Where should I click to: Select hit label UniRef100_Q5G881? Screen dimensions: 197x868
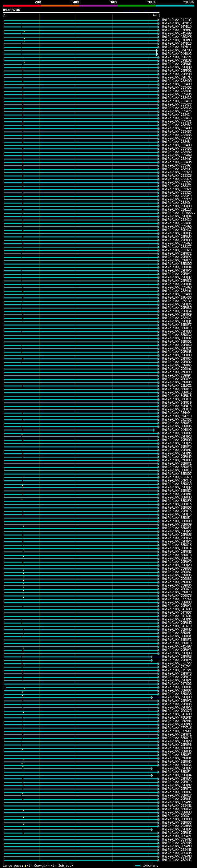coord(177,758)
